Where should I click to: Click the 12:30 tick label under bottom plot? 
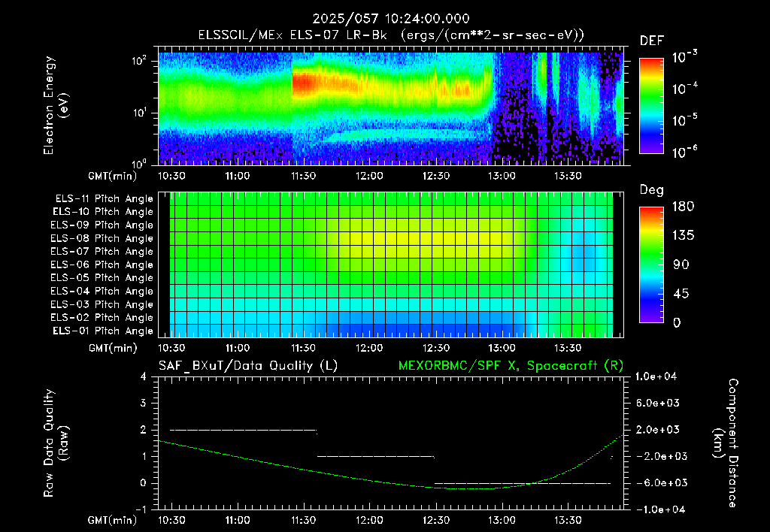(435, 520)
